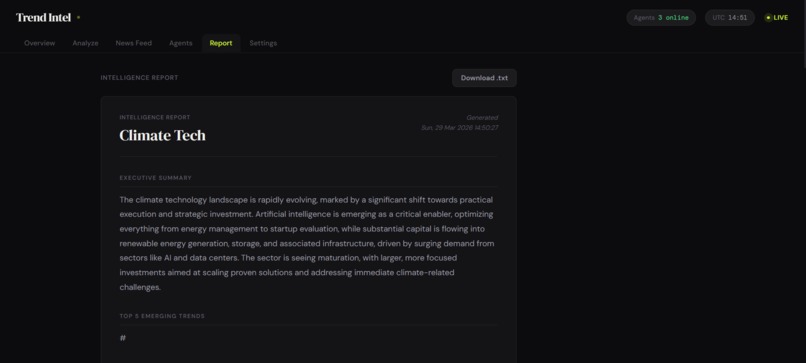The image size is (806, 363).
Task: Click the LIVE status indicator dot
Action: (768, 17)
